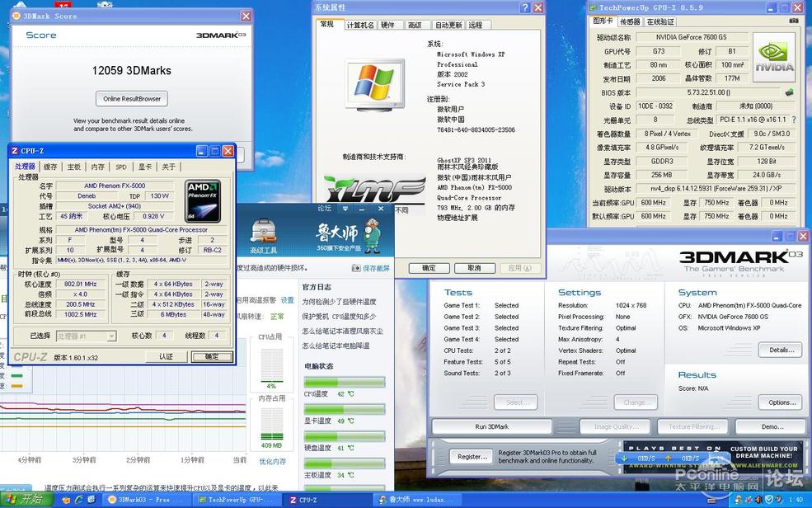Open the 传感器 tab in GPU-Z
812x508 pixels.
[631, 21]
